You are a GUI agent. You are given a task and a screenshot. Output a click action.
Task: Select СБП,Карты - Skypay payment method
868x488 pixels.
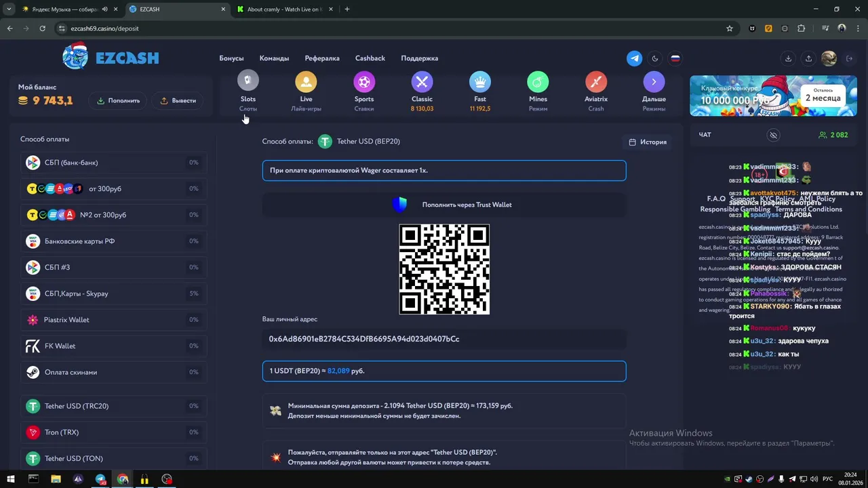click(114, 293)
